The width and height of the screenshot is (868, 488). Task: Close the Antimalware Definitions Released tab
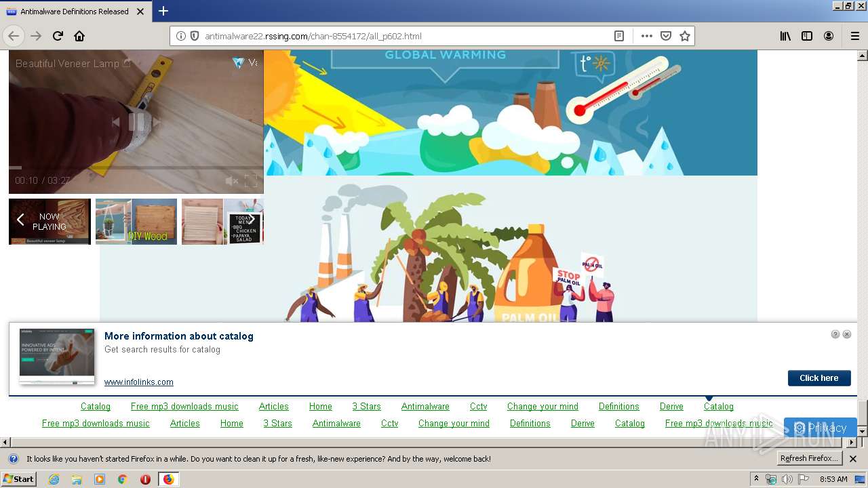tap(140, 12)
